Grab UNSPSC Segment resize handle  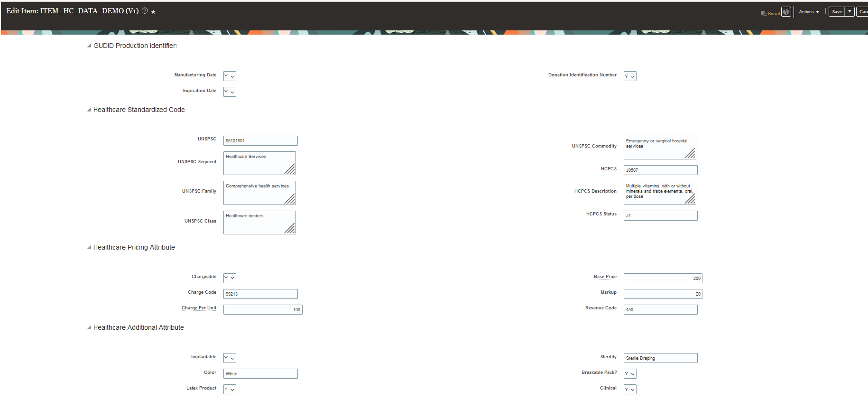290,169
